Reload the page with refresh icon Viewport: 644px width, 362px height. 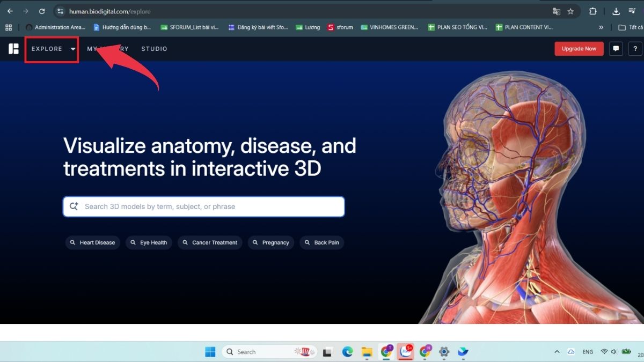(x=42, y=11)
